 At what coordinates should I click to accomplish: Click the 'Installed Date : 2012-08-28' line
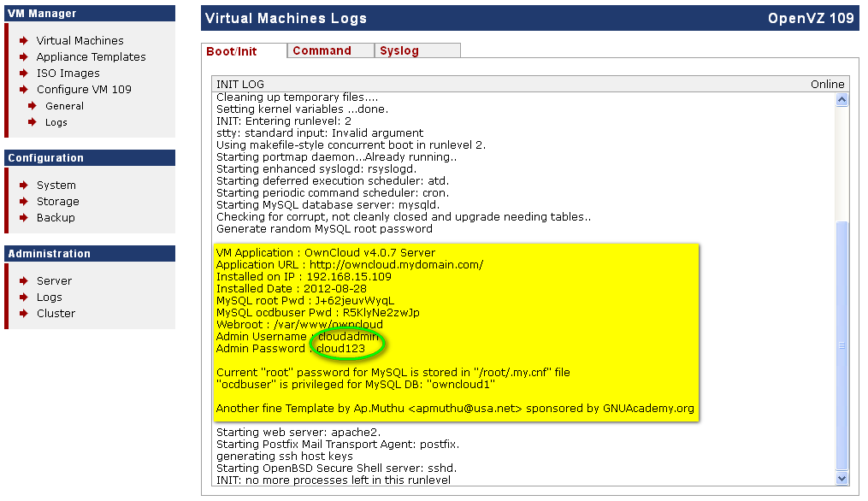pyautogui.click(x=291, y=289)
